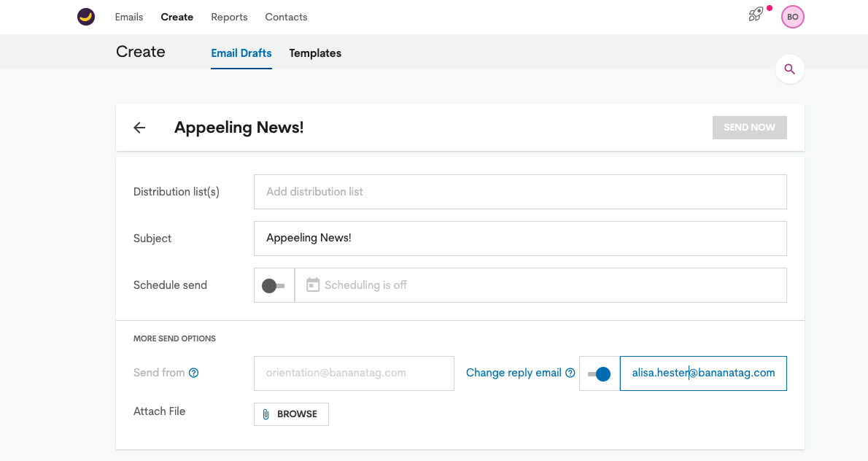Click the Send from label
This screenshot has height=461, width=868.
159,373
